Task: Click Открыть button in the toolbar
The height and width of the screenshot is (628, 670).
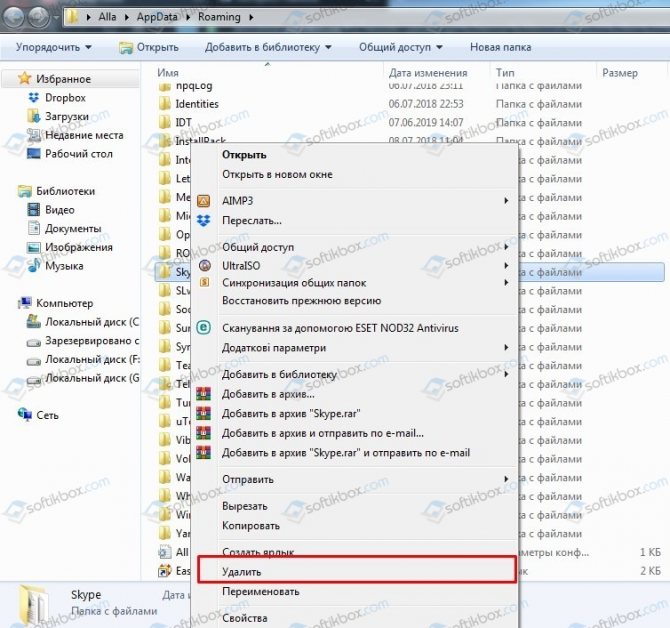Action: tap(149, 47)
